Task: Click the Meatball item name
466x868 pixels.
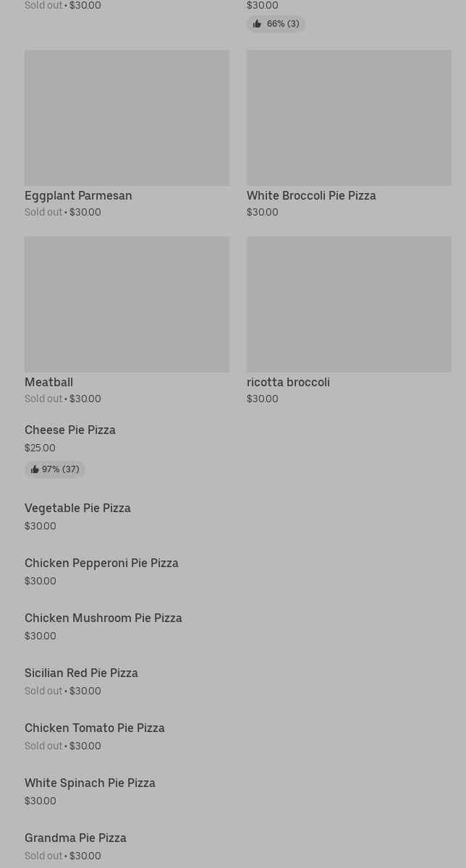Action: point(48,382)
